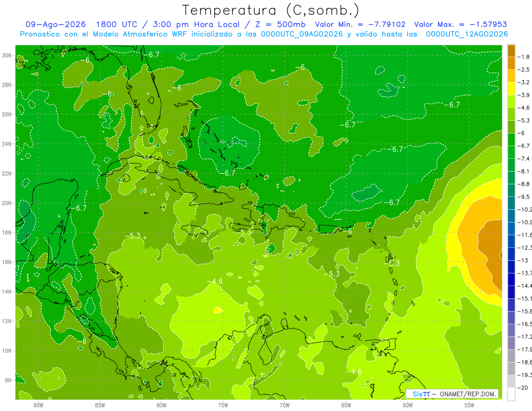Viewport: 532px width, 411px height.
Task: Click the '-17.2' colorbar label
Action: [x=525, y=337]
